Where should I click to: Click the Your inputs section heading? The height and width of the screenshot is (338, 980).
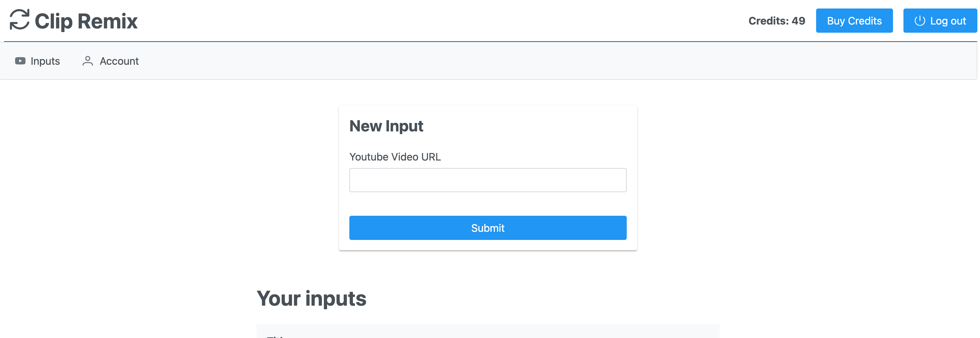311,298
